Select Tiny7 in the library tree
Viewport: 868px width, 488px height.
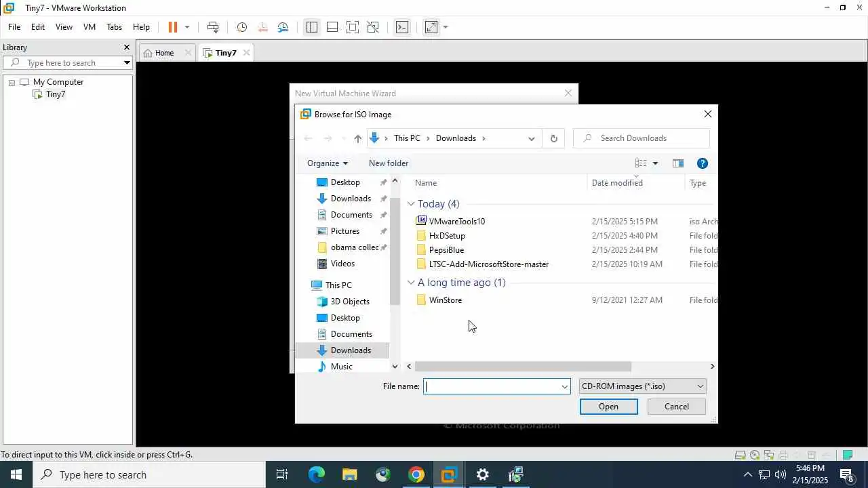click(56, 94)
